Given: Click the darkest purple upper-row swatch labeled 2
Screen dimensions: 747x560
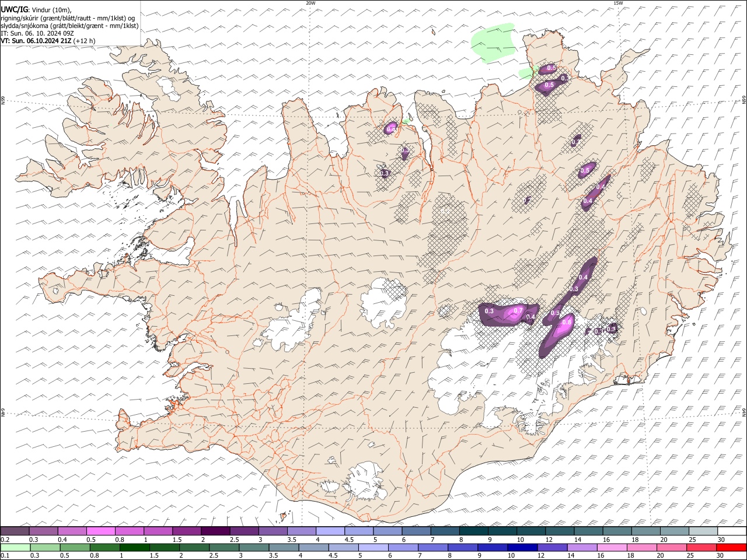Looking at the screenshot, I should click(x=215, y=531).
